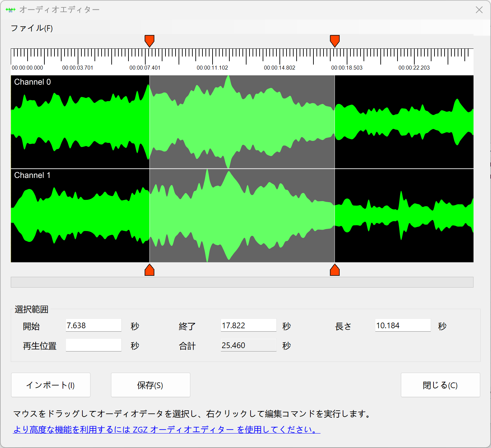Click ruler timestamp 00:00:07.401

tap(145, 68)
